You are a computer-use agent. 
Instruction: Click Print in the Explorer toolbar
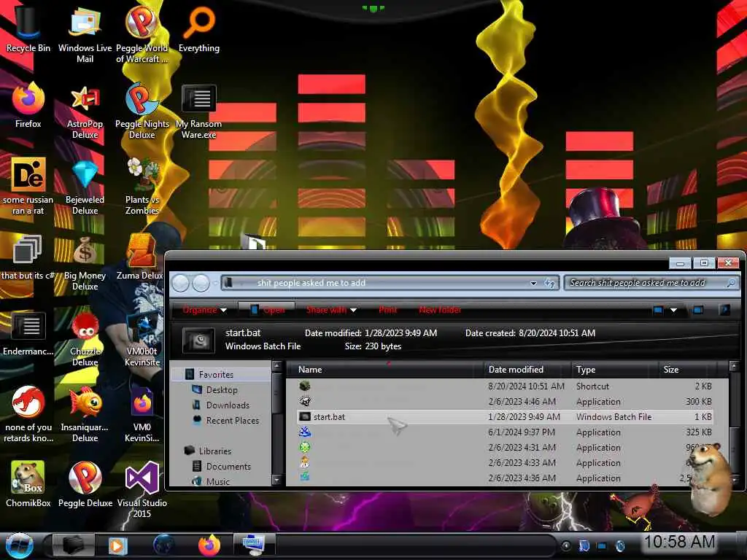[x=388, y=310]
